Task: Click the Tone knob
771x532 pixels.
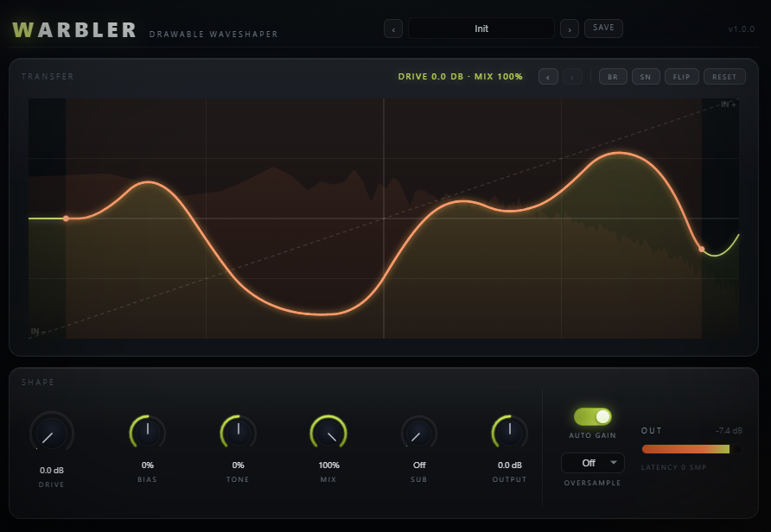Action: pos(238,433)
